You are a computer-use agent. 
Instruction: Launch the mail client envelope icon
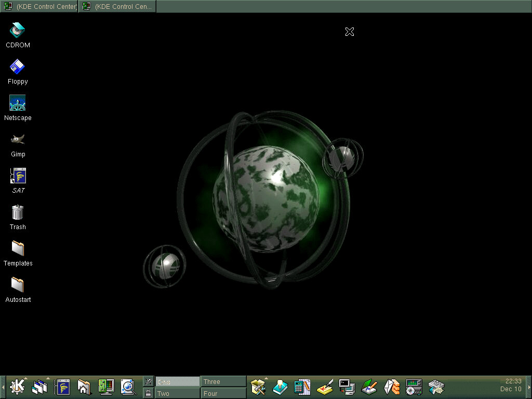click(392, 387)
